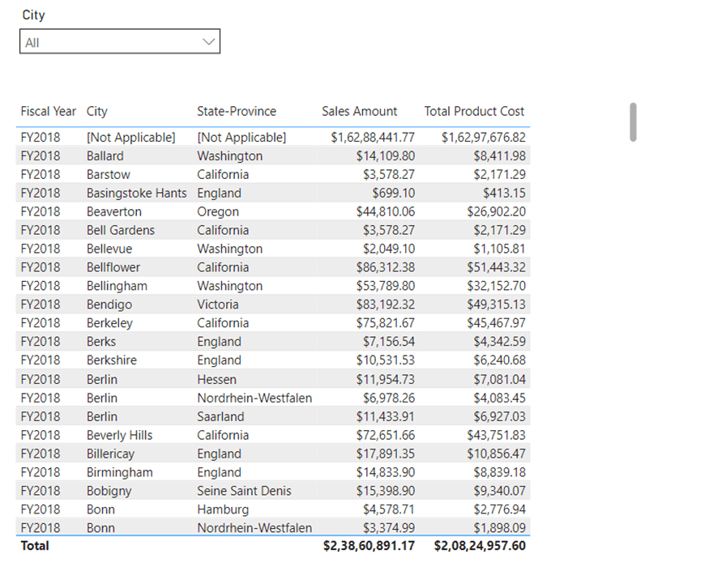Sort table by Sales Amount header
The width and height of the screenshot is (705, 588).
359,112
